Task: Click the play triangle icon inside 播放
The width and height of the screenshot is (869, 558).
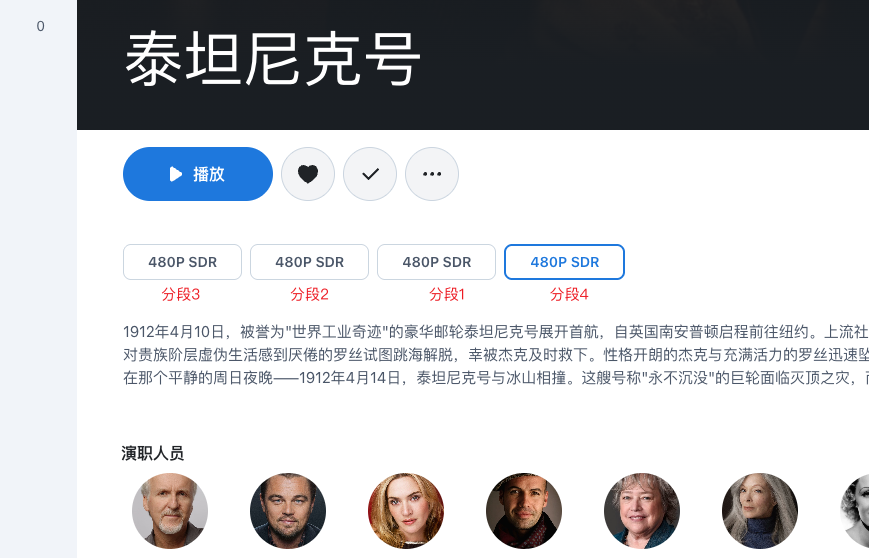Action: pyautogui.click(x=176, y=174)
